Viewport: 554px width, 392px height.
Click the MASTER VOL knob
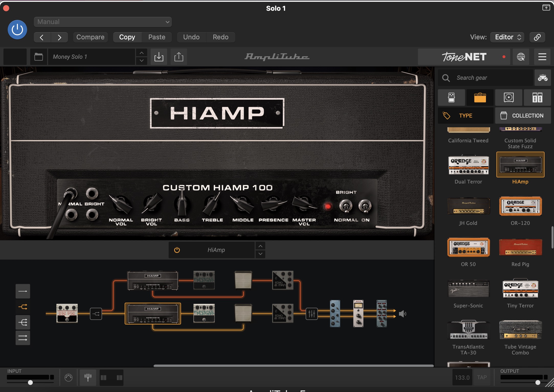(x=304, y=203)
